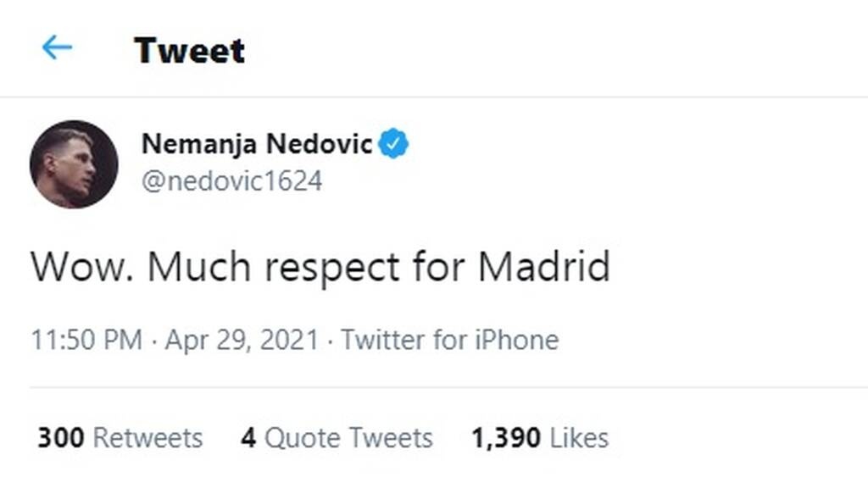Viewport: 868px width, 477px height.
Task: Show the Quote Tweets list
Action: (x=348, y=438)
